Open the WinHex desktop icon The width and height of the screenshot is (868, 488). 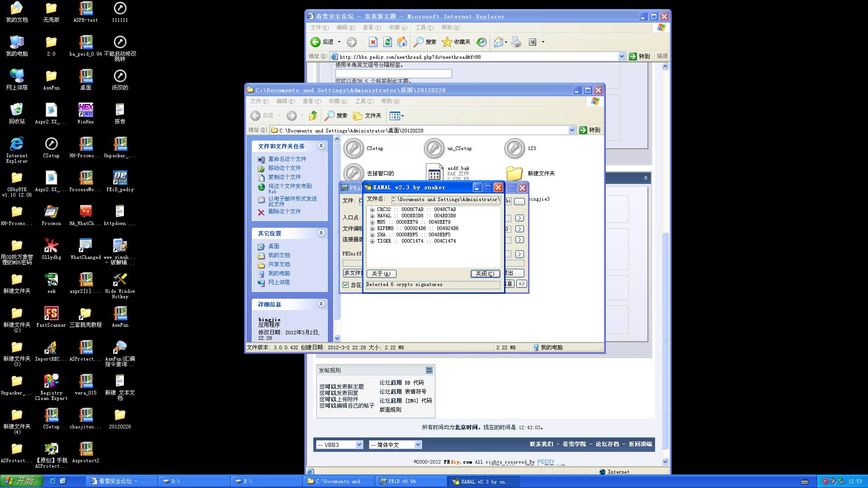(x=85, y=113)
